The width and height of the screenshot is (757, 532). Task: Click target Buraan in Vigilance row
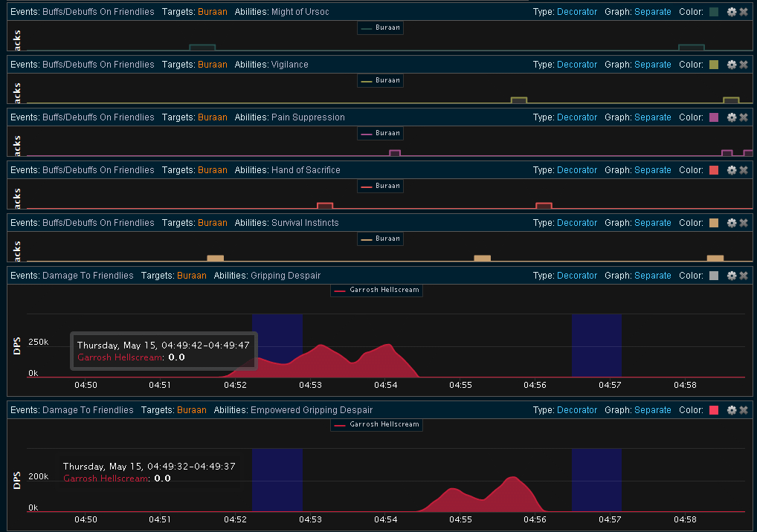click(213, 65)
